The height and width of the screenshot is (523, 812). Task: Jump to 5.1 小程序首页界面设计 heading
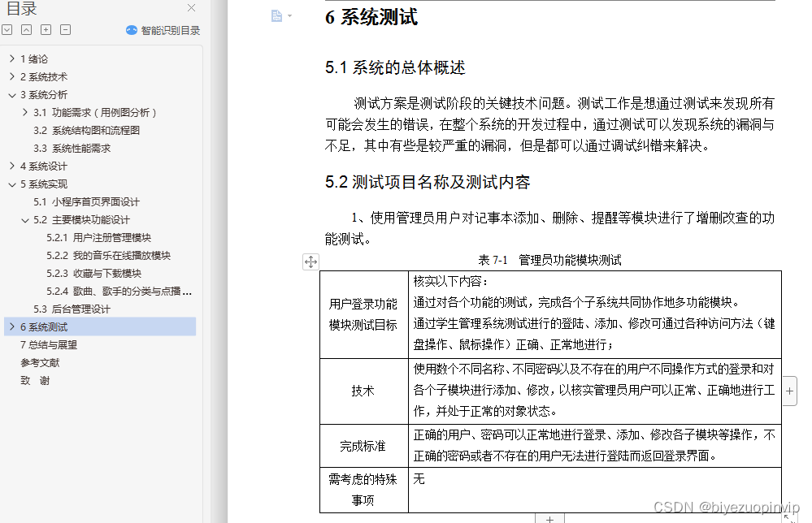[86, 201]
